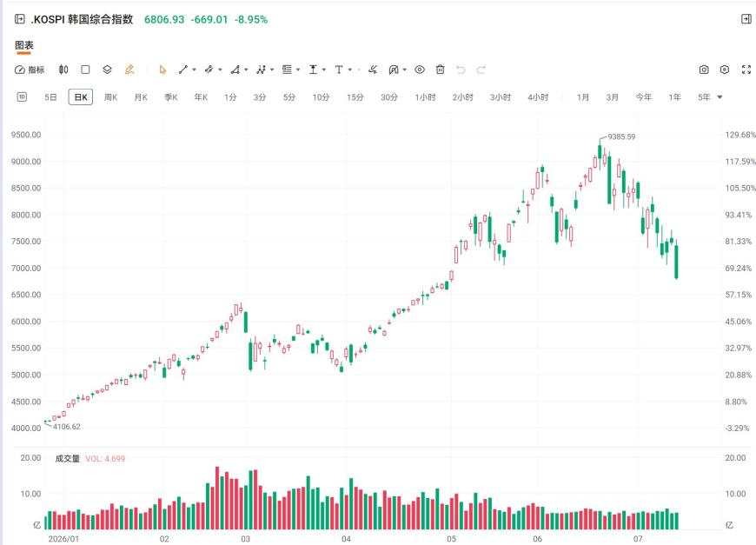756x545 pixels.
Task: Click the 9385.59 high price label
Action: coord(621,137)
